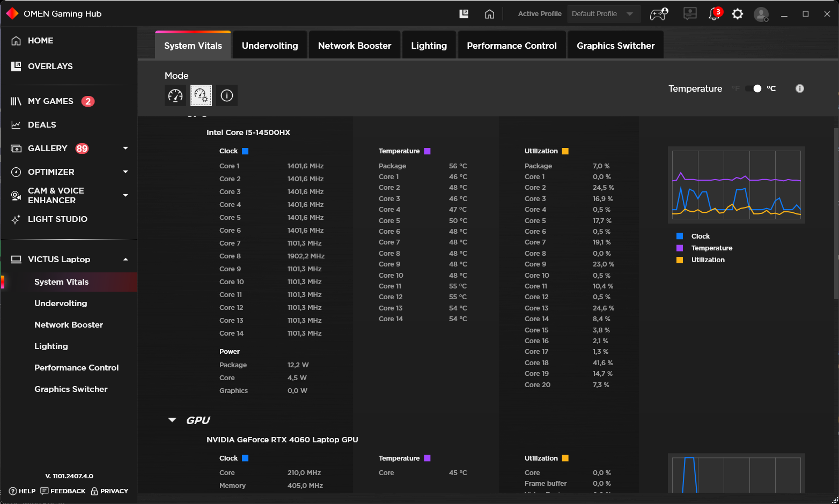The image size is (839, 504).
Task: Open settings gear icon
Action: [738, 14]
